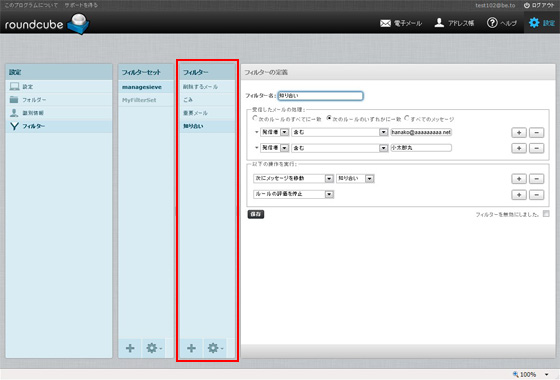Viewport: 560px width, 380px height.
Task: Open the 識別情報 identities section
Action: click(59, 113)
